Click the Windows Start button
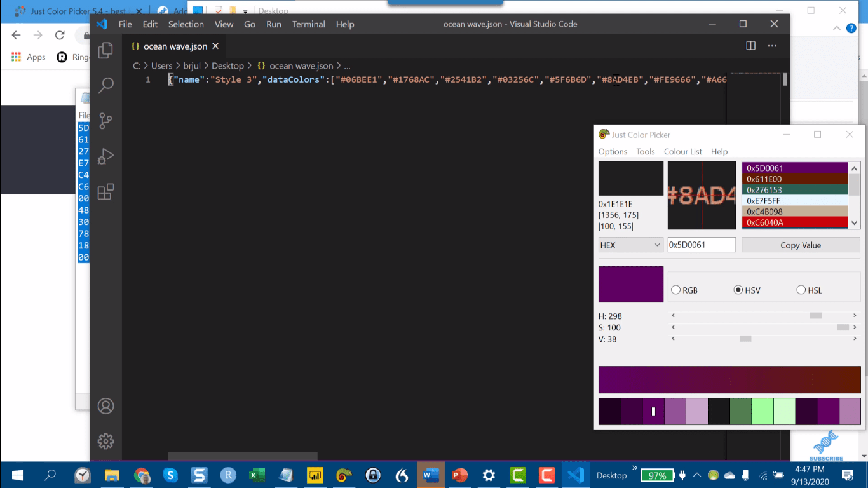 click(x=17, y=475)
